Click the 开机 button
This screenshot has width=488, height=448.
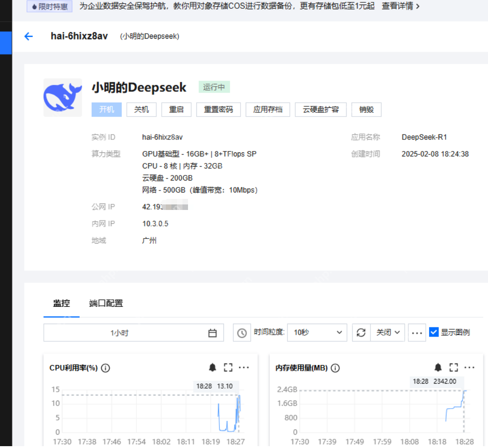(106, 110)
